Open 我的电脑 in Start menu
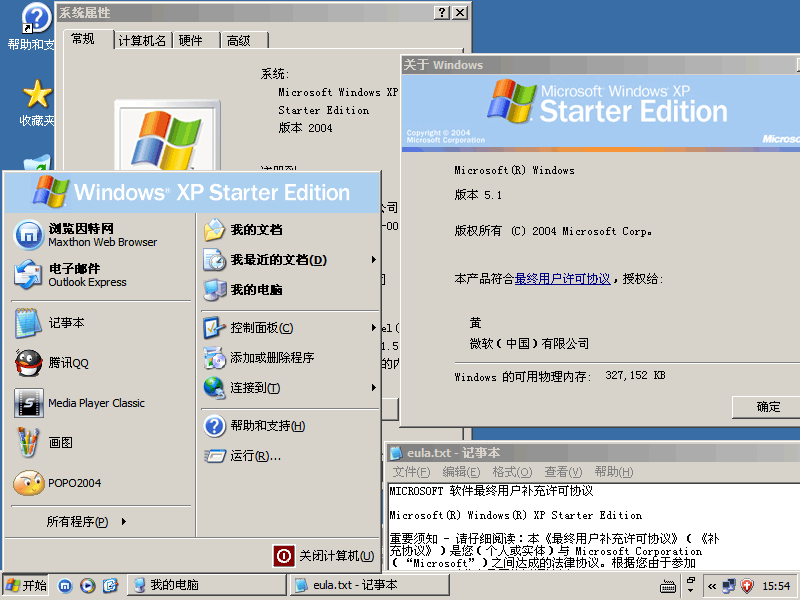The height and width of the screenshot is (600, 800). 290,290
